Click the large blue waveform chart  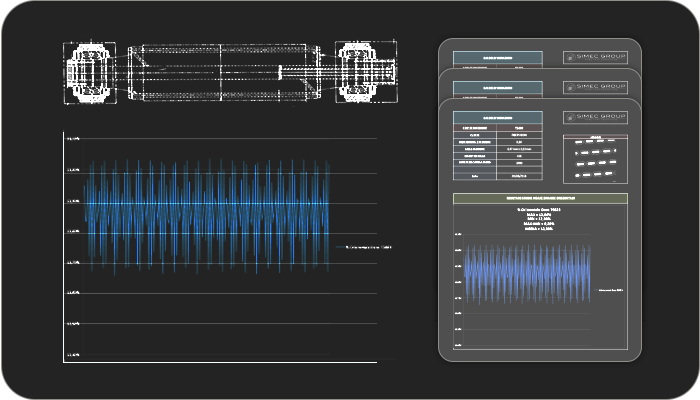[207, 217]
